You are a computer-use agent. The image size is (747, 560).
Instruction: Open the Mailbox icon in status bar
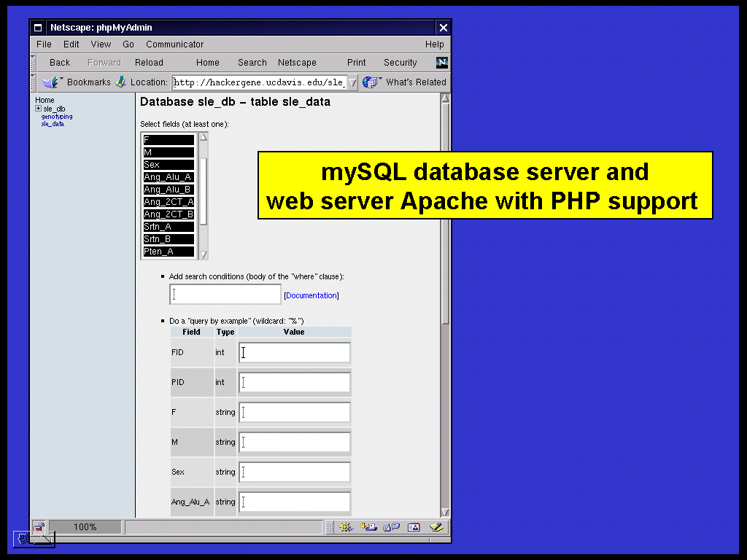pyautogui.click(x=369, y=527)
